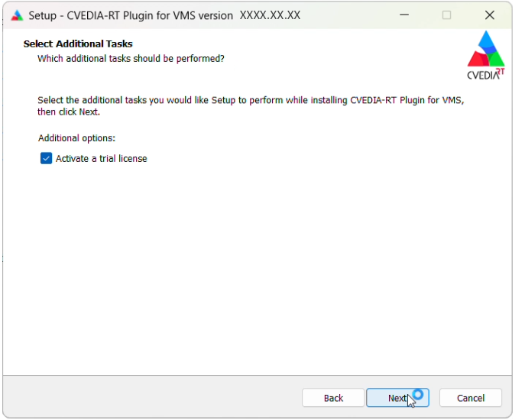Click the 'Additional options:' label
525x420 pixels.
pos(76,138)
